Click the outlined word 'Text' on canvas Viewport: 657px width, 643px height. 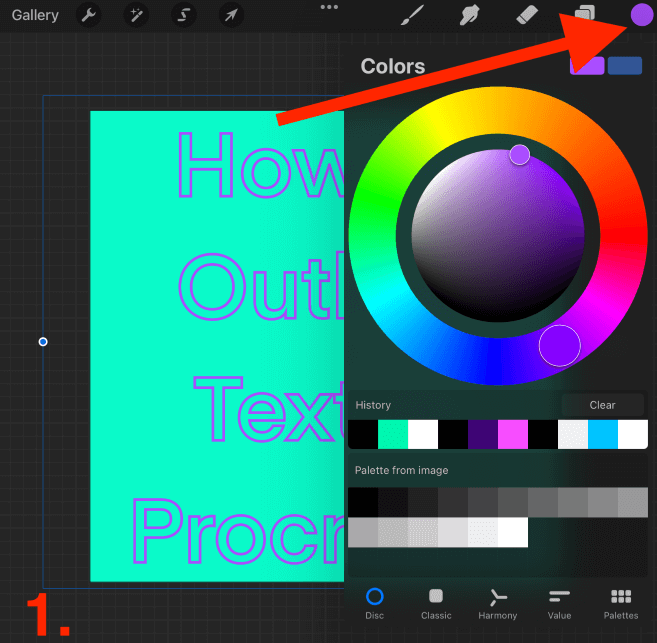coord(269,409)
